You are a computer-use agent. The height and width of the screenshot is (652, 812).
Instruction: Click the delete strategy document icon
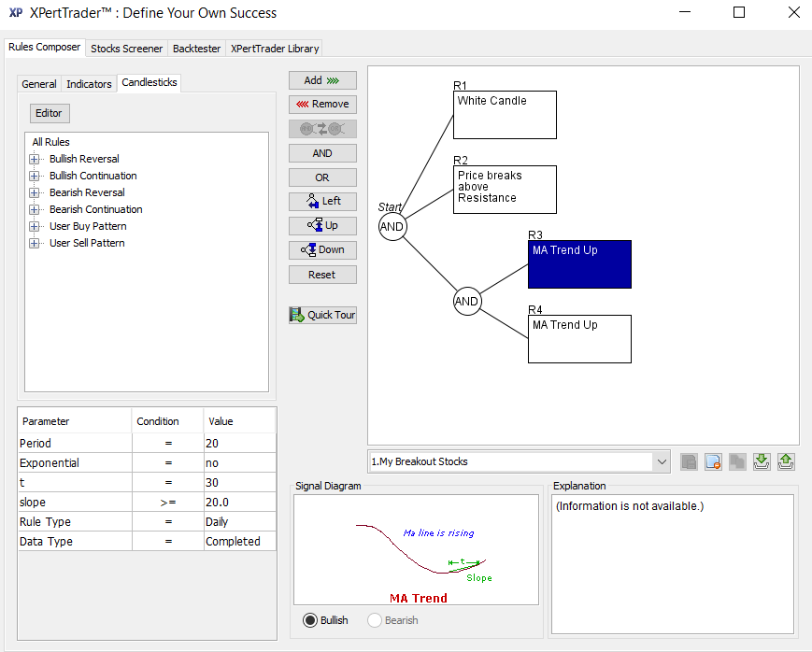tap(713, 462)
